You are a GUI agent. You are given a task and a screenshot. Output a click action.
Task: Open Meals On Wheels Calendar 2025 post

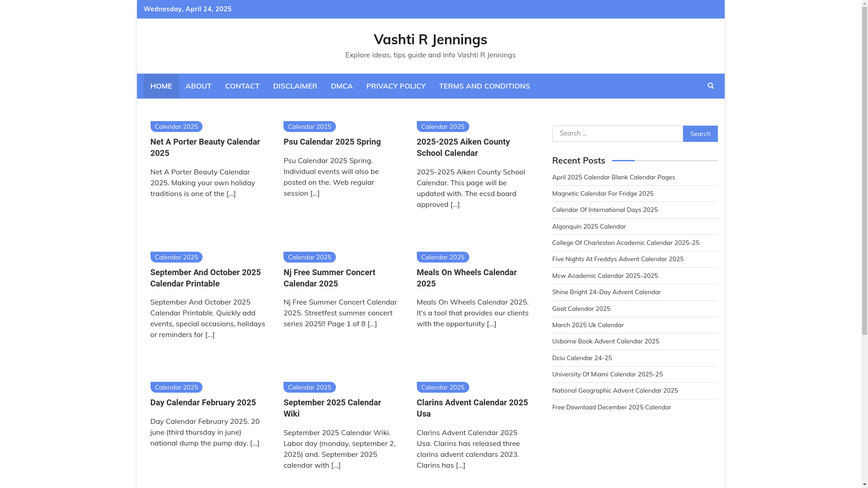coord(467,278)
